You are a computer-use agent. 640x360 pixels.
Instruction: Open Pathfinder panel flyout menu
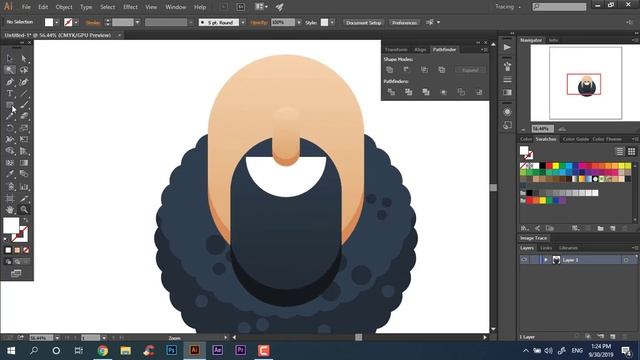[x=484, y=50]
